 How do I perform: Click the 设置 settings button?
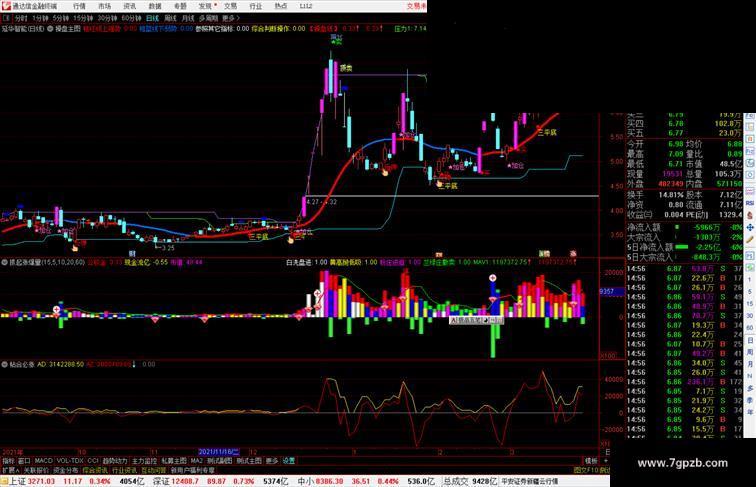288,461
